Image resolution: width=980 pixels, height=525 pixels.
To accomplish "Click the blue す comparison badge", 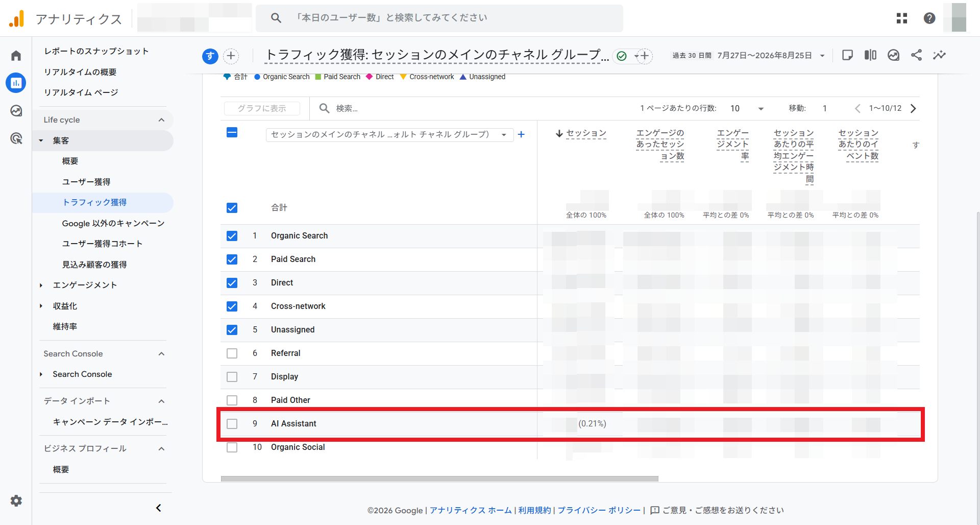I will pyautogui.click(x=210, y=56).
